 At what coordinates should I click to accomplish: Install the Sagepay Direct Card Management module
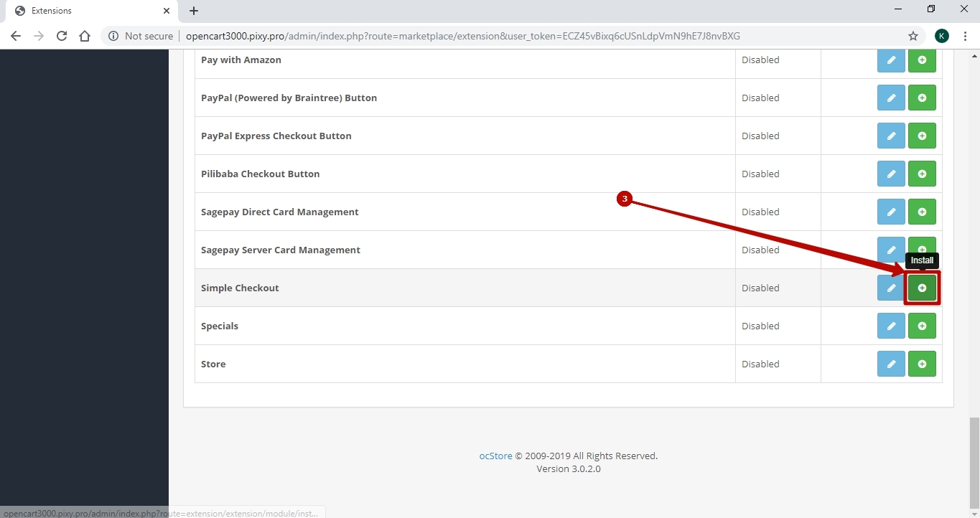click(x=922, y=212)
